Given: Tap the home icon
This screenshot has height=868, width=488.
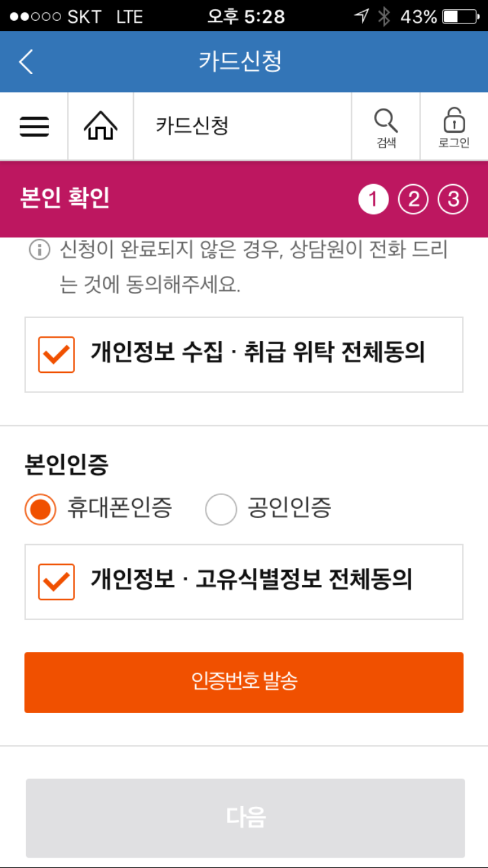Looking at the screenshot, I should [x=100, y=126].
